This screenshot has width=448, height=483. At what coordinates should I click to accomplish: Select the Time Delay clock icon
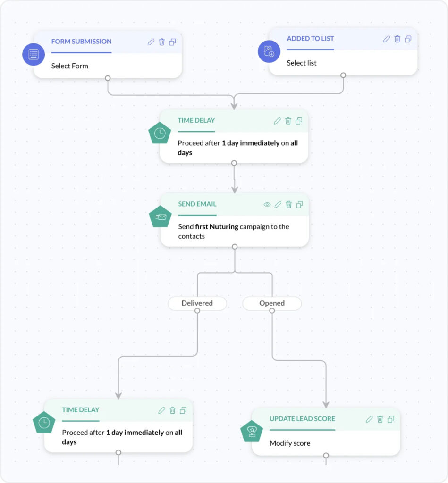tap(159, 133)
